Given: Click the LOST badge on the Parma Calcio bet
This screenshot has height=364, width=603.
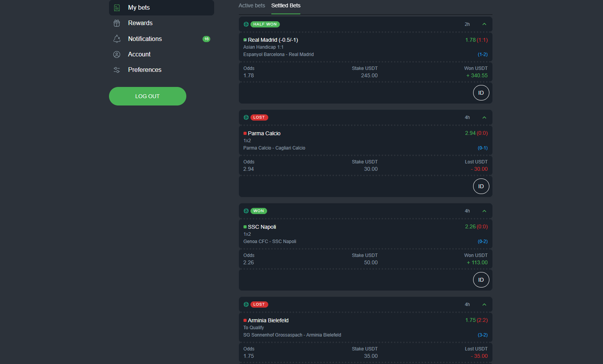Looking at the screenshot, I should pyautogui.click(x=259, y=117).
